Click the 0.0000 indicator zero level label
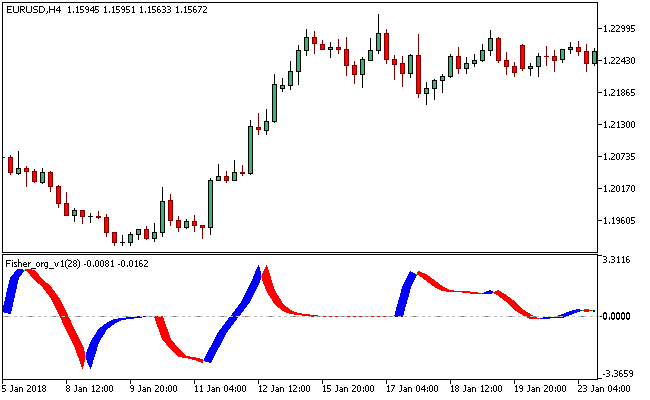Image resolution: width=650 pixels, height=400 pixels. coord(618,316)
